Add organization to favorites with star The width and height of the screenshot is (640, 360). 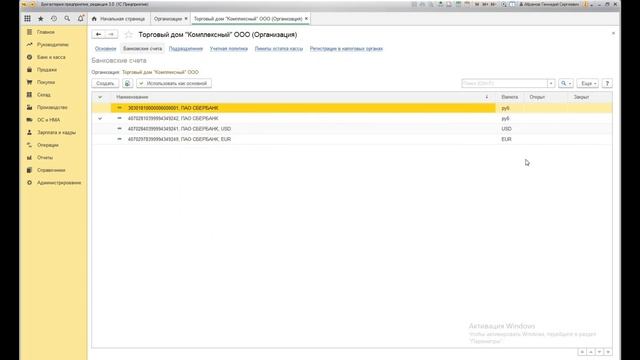[x=129, y=35]
